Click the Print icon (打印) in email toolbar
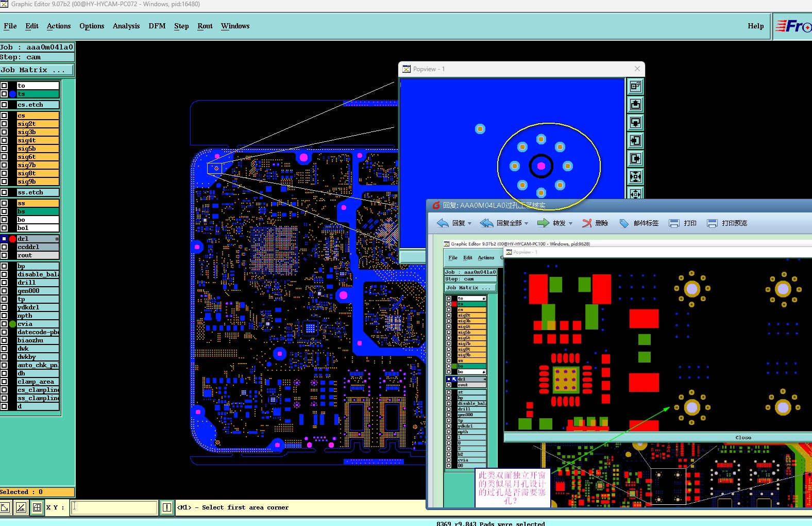The height and width of the screenshot is (526, 812). point(674,223)
